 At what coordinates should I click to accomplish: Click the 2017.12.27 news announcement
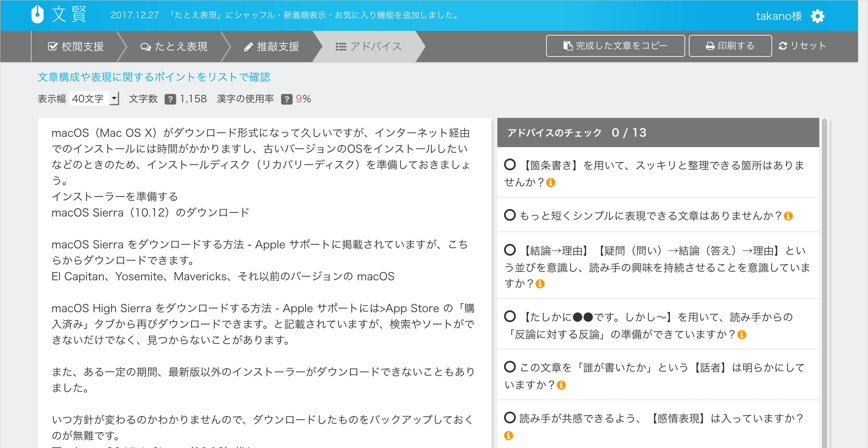coord(285,15)
